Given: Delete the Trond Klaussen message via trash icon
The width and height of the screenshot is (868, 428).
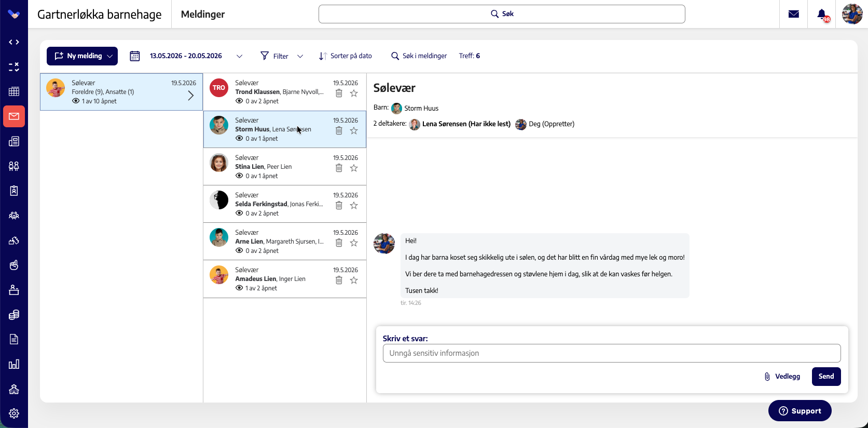Looking at the screenshot, I should tap(339, 93).
